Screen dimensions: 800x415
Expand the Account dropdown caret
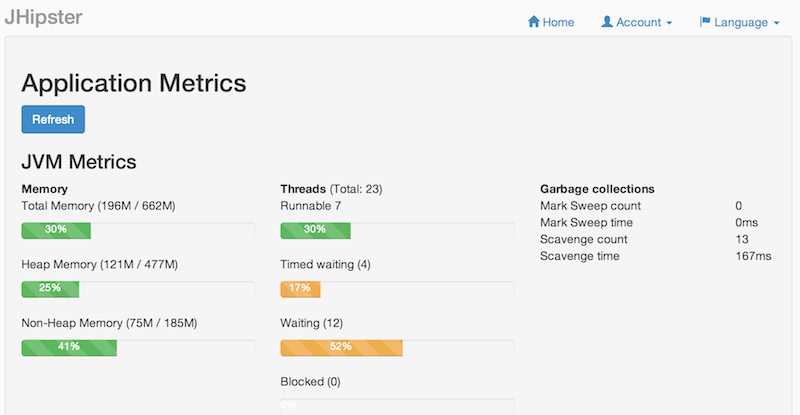click(x=669, y=23)
